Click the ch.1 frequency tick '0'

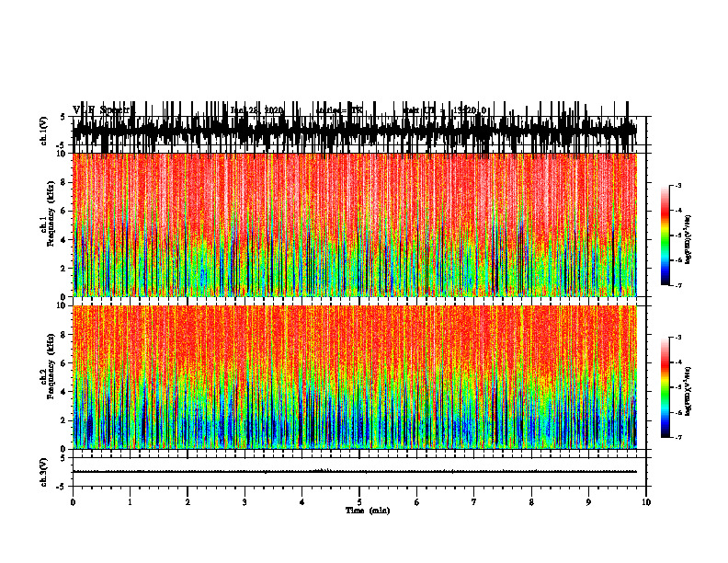pos(64,297)
